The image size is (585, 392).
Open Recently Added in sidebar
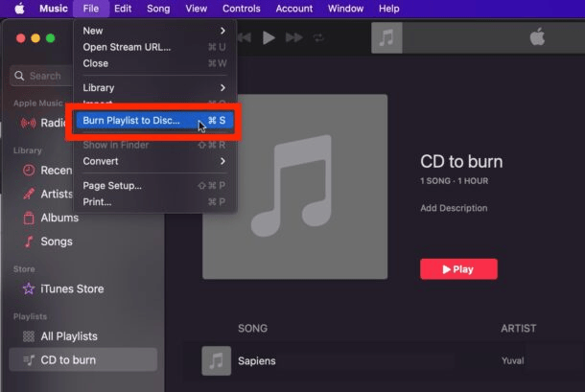click(x=57, y=171)
